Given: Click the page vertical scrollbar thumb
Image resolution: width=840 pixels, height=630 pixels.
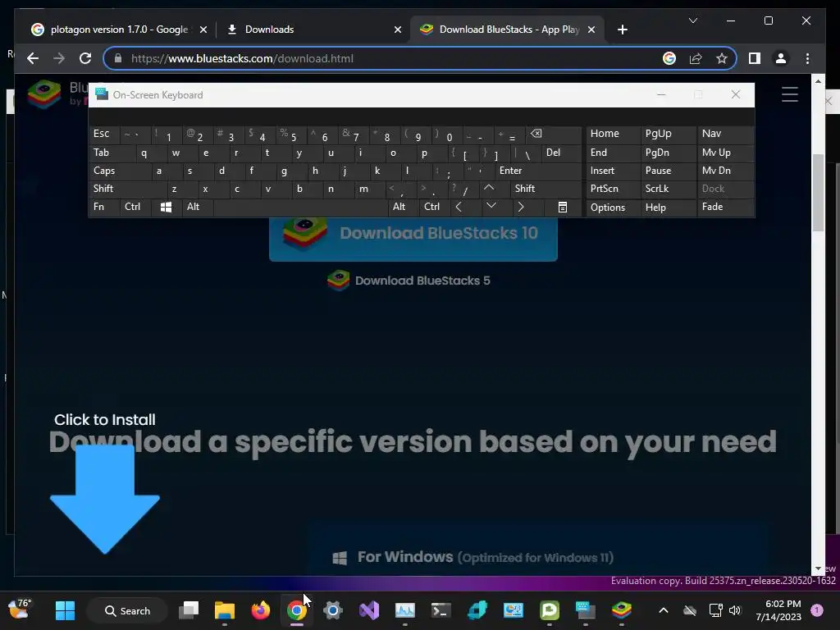Looking at the screenshot, I should (818, 193).
